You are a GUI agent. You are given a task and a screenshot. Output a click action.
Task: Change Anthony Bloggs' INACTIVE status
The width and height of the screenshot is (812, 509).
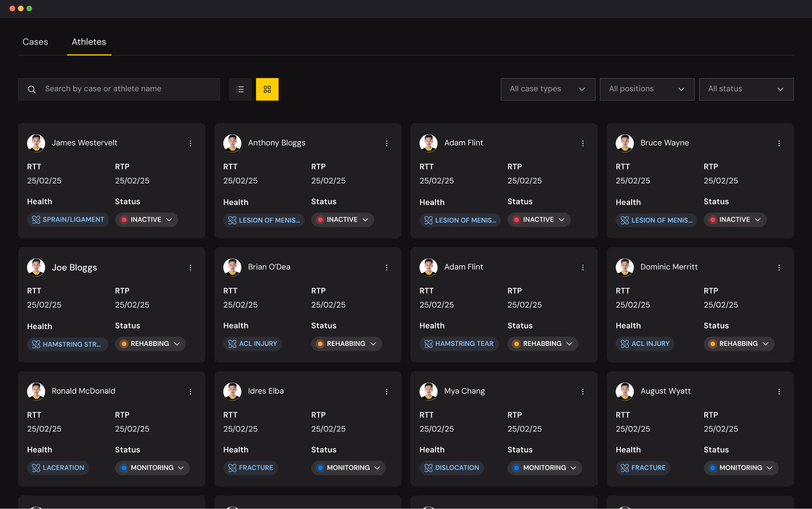pos(343,220)
